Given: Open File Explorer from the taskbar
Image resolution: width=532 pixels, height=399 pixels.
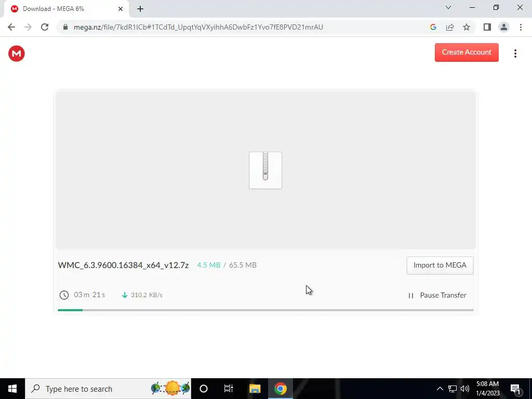Looking at the screenshot, I should point(255,389).
